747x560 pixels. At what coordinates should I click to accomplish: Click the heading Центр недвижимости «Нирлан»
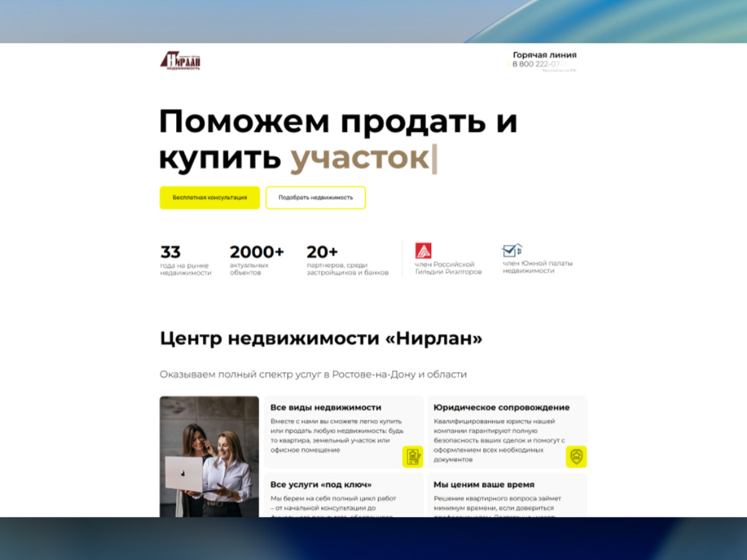click(x=321, y=339)
